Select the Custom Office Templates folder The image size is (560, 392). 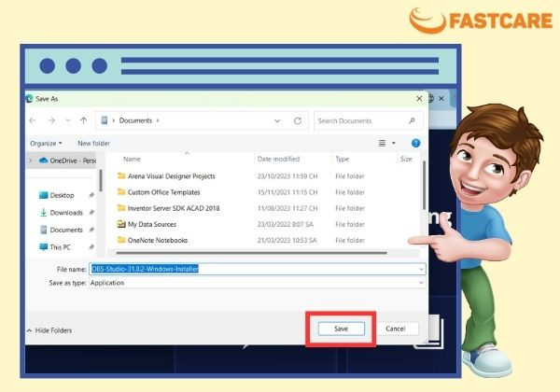pos(163,192)
